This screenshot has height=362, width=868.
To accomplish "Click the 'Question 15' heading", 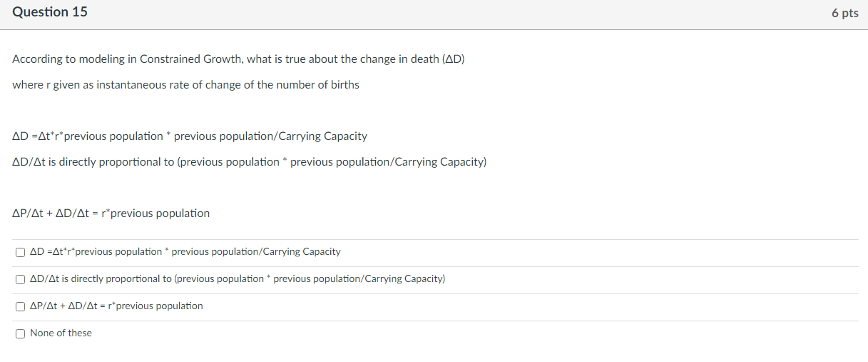I will click(50, 12).
